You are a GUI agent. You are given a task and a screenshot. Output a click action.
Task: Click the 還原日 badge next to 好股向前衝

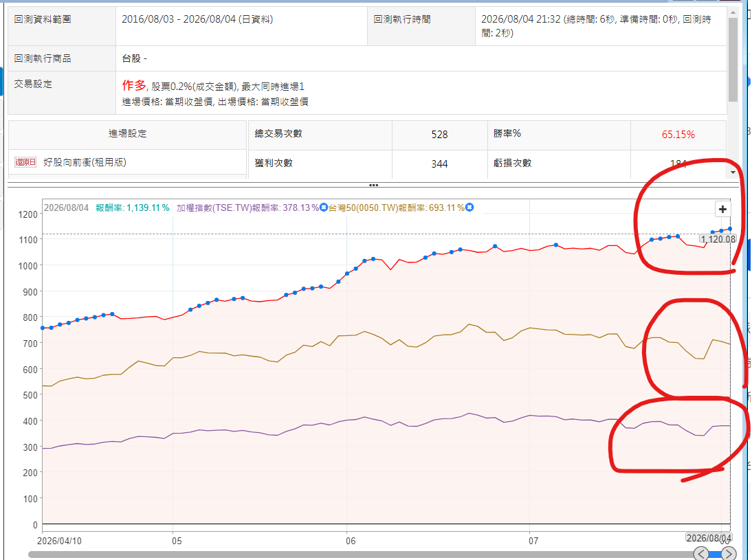click(25, 163)
